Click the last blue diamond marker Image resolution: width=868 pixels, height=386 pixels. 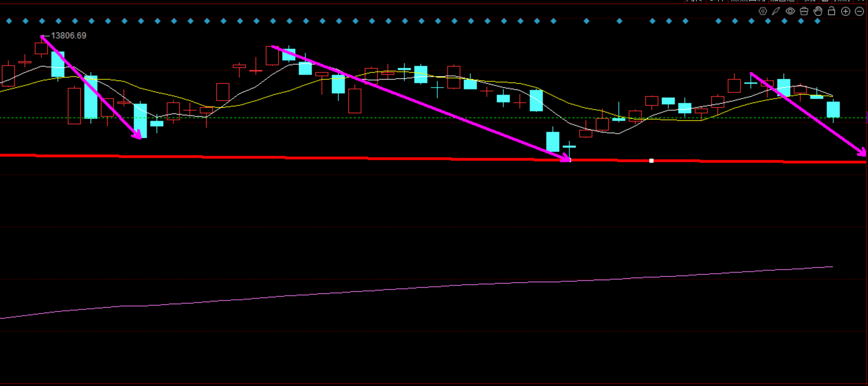[817, 21]
